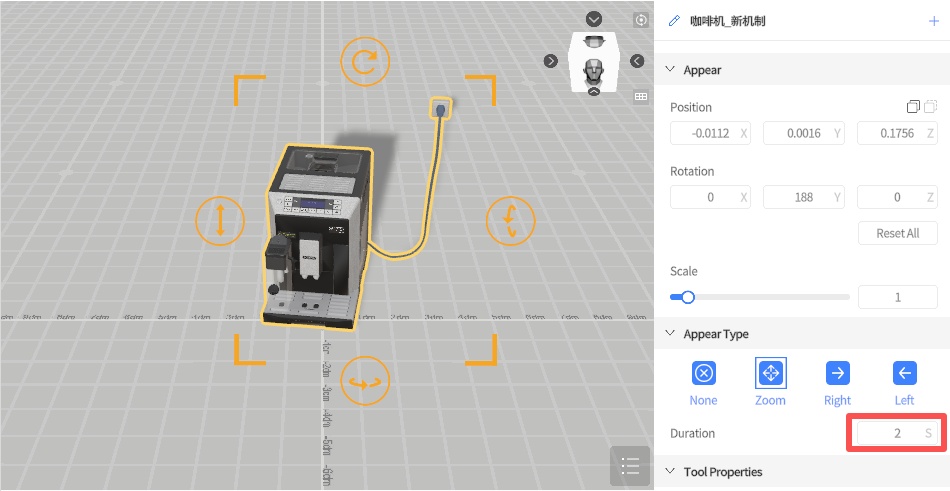Image resolution: width=950 pixels, height=491 pixels.
Task: Expand the Tool Properties section
Action: point(670,472)
